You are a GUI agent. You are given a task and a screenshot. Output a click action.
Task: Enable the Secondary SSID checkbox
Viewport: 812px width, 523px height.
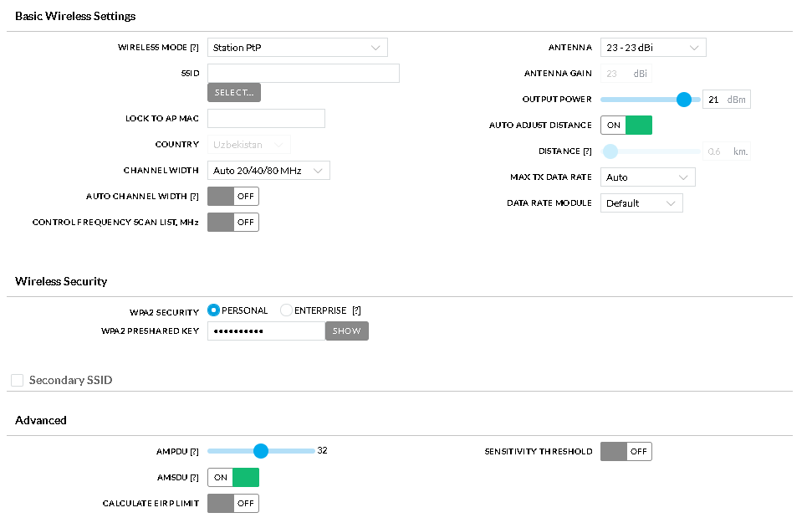click(x=17, y=380)
